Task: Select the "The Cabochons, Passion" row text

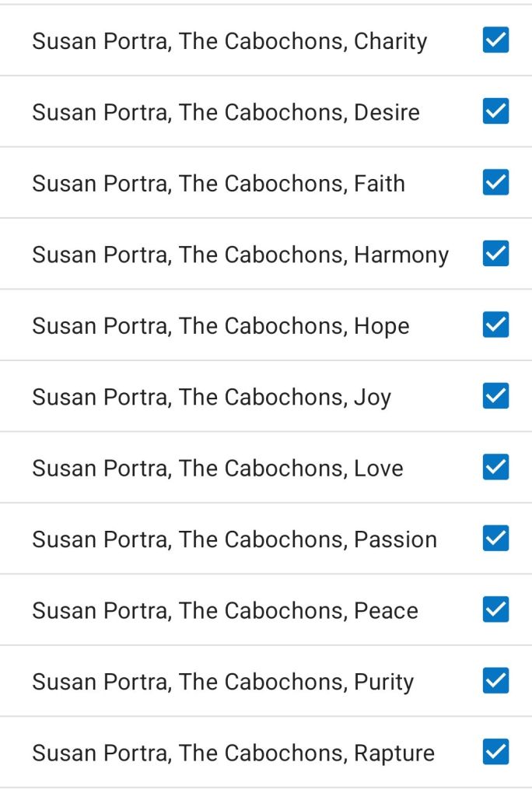Action: point(234,540)
